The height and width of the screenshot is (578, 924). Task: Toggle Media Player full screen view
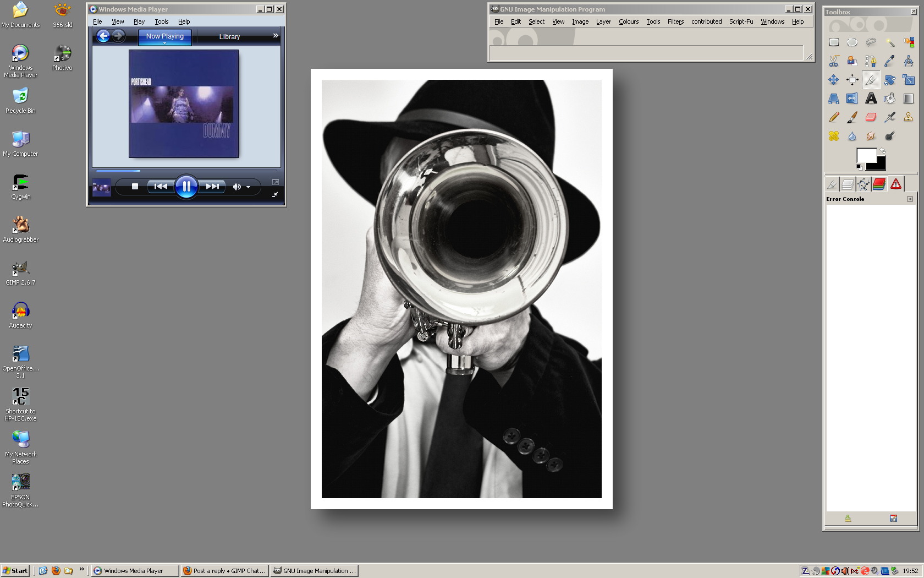pyautogui.click(x=276, y=182)
